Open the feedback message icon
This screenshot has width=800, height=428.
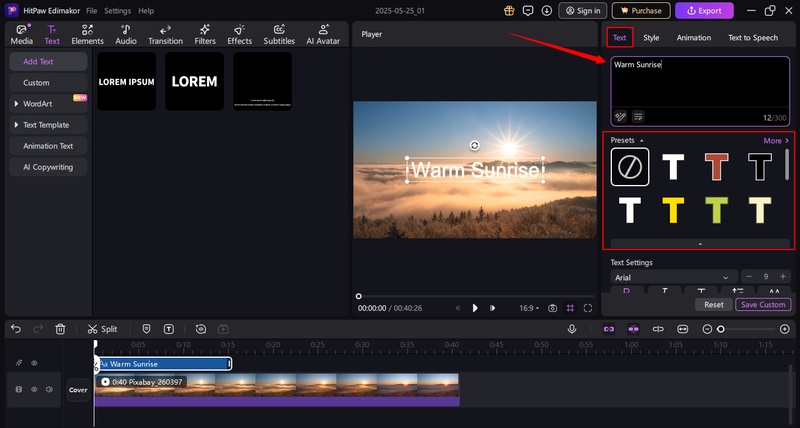coord(528,11)
